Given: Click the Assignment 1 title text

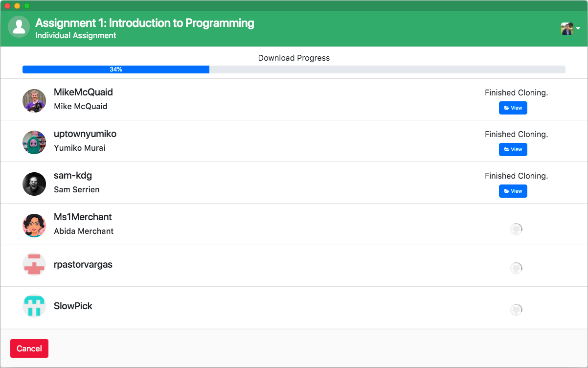Looking at the screenshot, I should [x=145, y=23].
